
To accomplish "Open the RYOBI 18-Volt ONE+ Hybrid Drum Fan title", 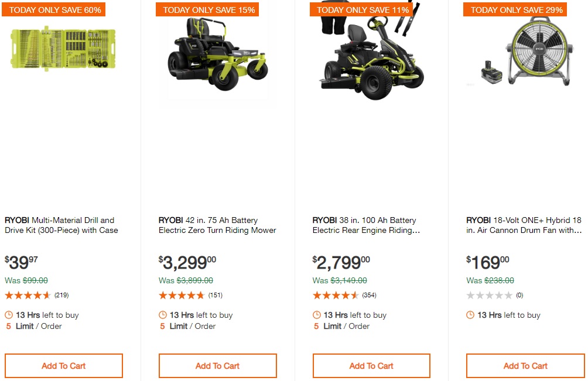I will click(x=524, y=225).
